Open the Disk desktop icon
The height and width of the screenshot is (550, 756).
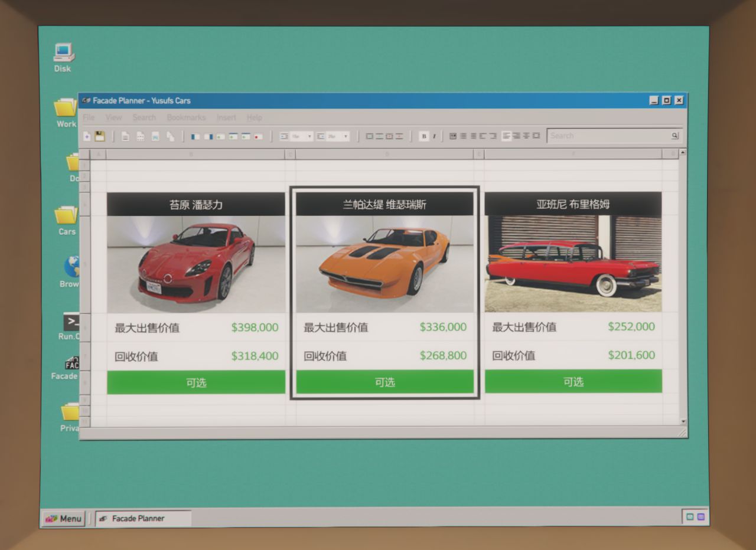(63, 57)
